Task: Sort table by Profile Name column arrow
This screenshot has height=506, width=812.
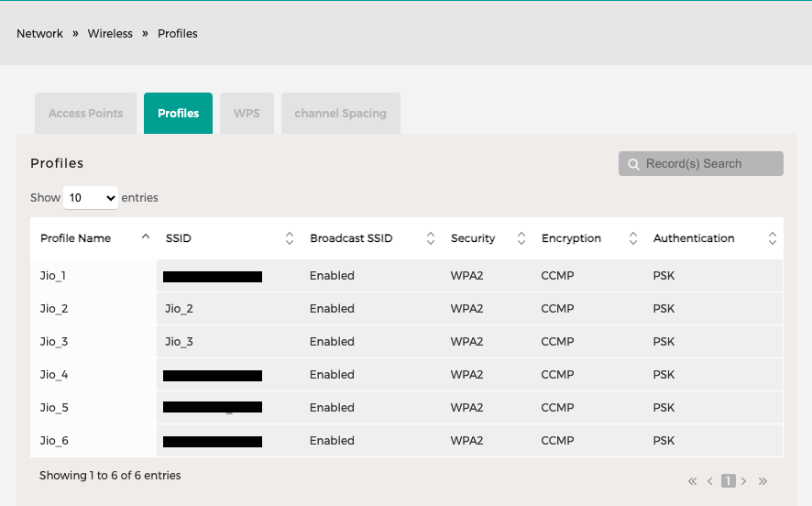Action: click(146, 236)
